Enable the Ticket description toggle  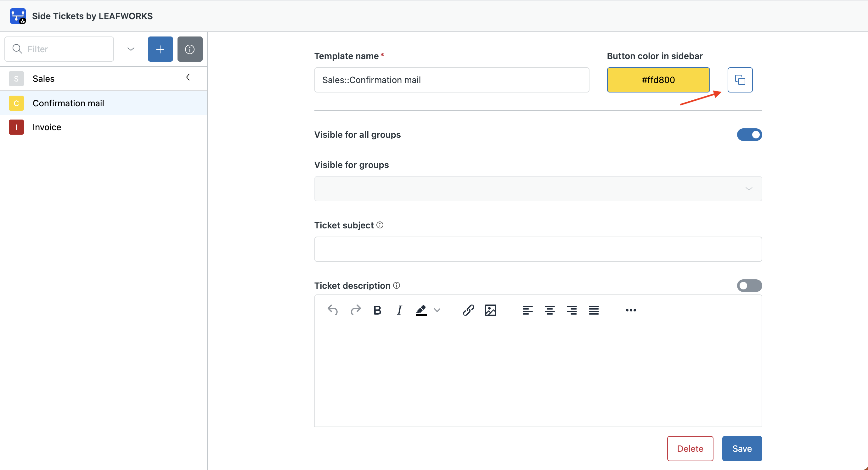pyautogui.click(x=749, y=285)
